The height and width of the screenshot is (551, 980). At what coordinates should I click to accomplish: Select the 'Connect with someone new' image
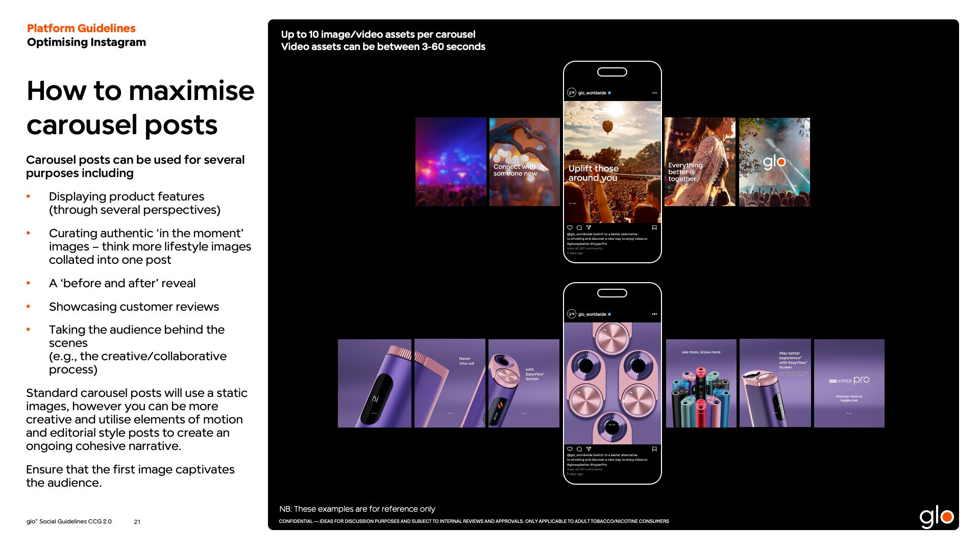[x=524, y=162]
